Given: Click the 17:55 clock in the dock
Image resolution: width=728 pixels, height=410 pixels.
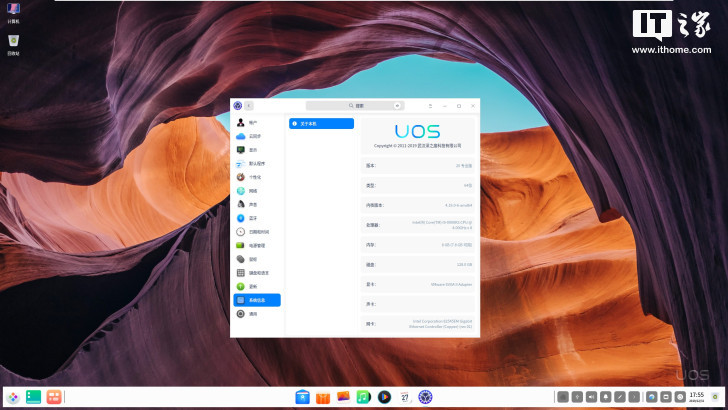Looking at the screenshot, I should 697,397.
